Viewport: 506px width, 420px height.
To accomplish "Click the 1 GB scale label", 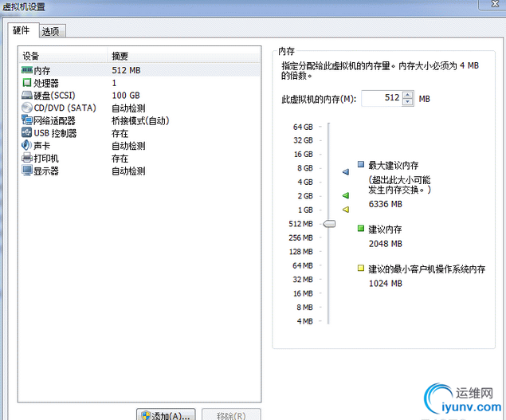I will [x=305, y=210].
